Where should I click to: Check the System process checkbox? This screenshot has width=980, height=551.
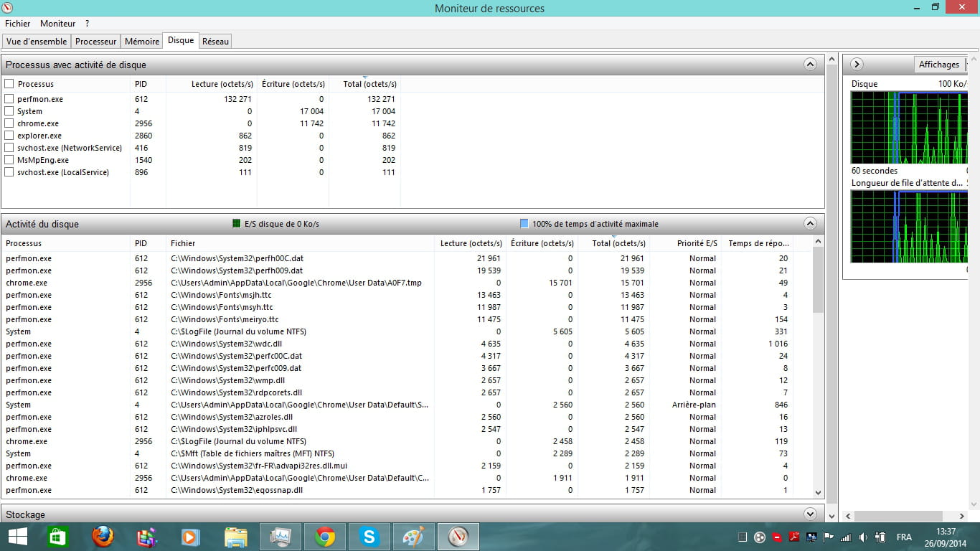click(9, 111)
